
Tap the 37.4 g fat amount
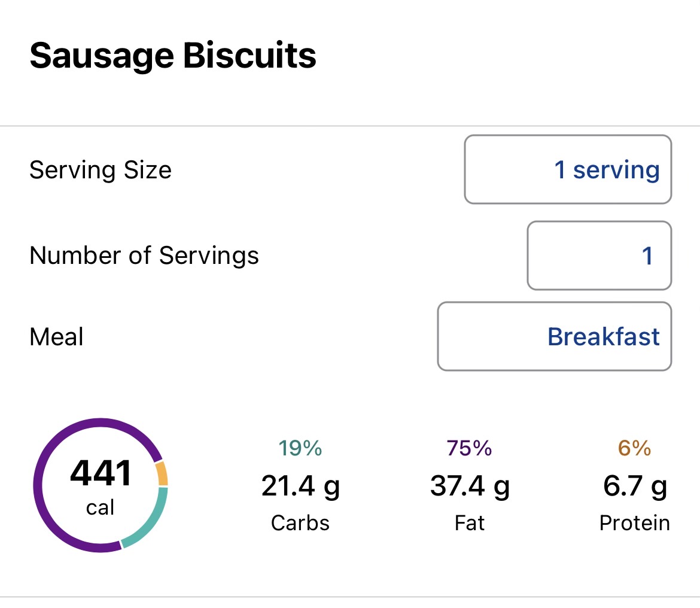[x=470, y=486]
